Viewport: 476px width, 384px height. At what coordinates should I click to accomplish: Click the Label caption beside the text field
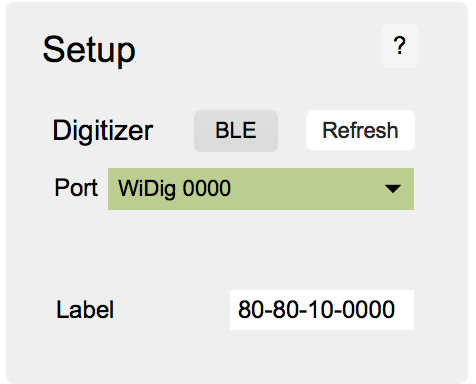(x=85, y=310)
